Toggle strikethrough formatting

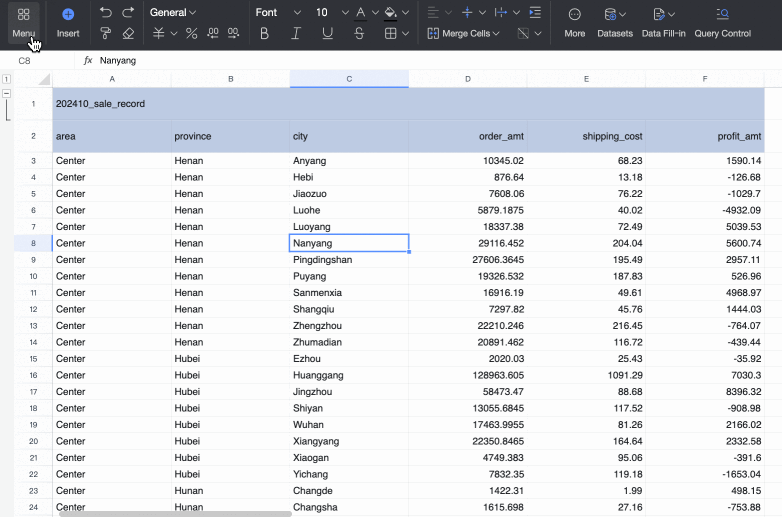tap(360, 34)
